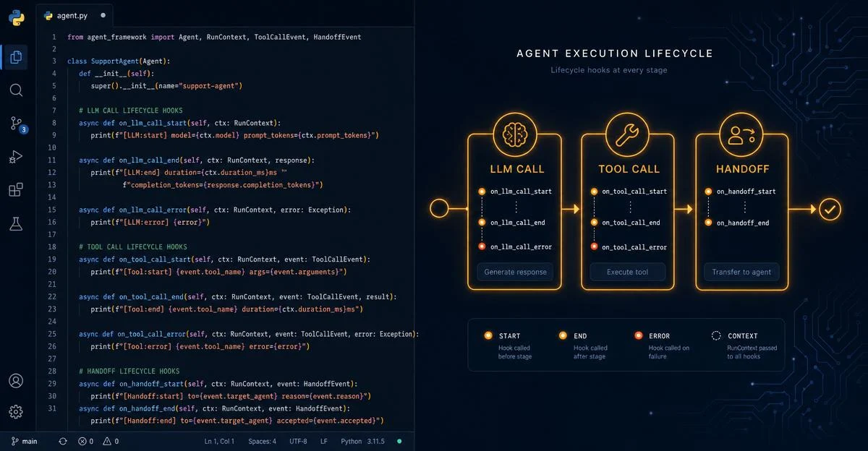This screenshot has height=451, width=868.
Task: Click the ERROR legend red dot
Action: point(638,335)
